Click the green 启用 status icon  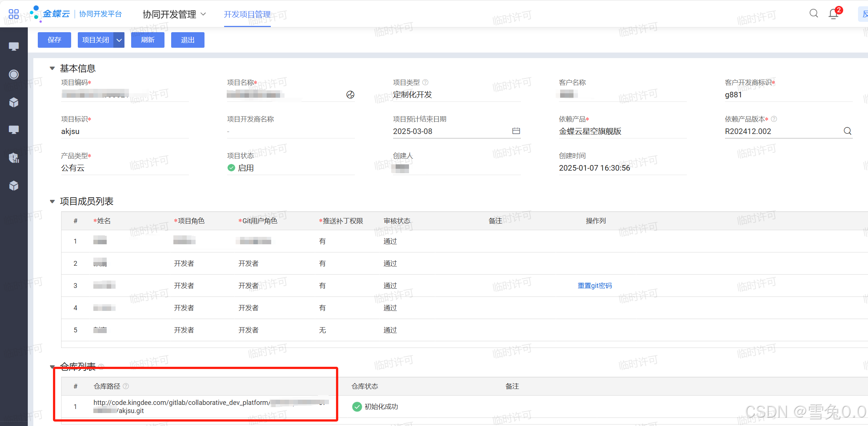point(231,168)
